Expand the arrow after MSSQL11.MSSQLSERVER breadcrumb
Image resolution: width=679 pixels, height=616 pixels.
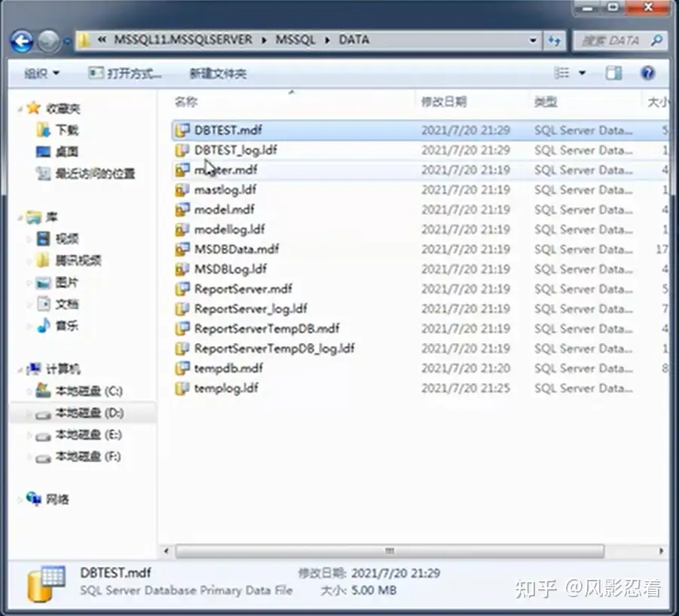click(x=264, y=40)
